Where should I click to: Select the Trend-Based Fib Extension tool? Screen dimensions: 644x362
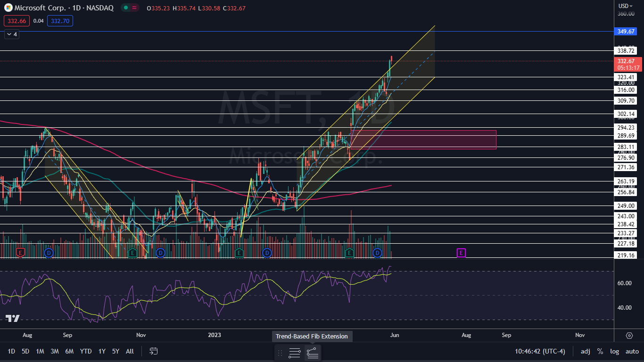[x=313, y=353]
